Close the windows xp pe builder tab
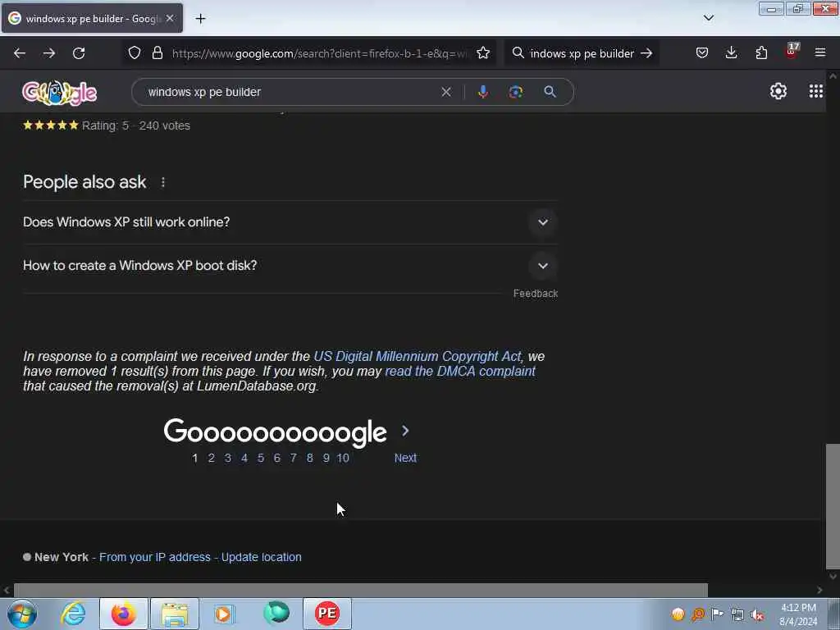The height and width of the screenshot is (630, 840). click(170, 18)
